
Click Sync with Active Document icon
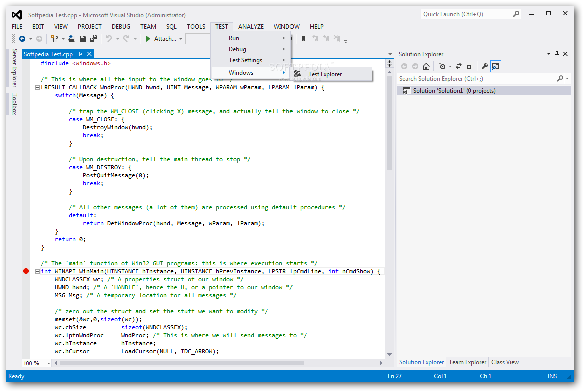pos(459,66)
